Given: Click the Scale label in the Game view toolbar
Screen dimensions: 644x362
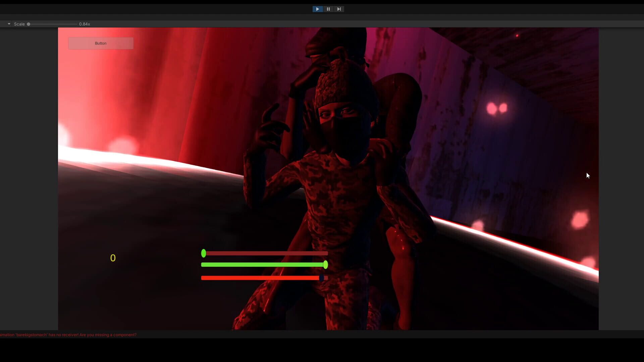Looking at the screenshot, I should (19, 24).
